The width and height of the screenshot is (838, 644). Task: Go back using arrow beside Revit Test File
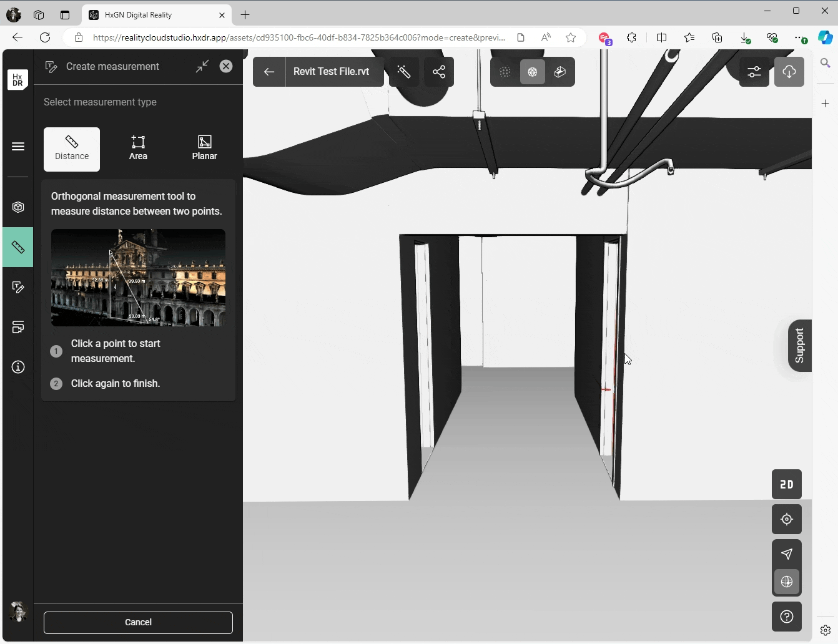coord(269,72)
